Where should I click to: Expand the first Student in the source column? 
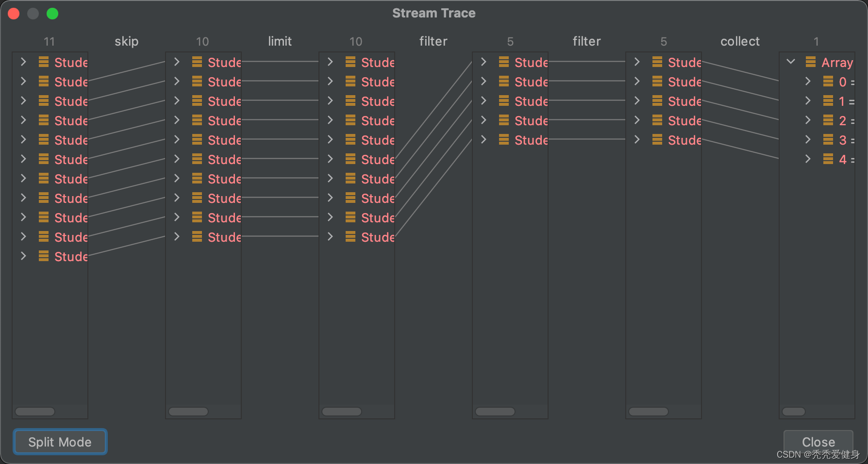(x=23, y=62)
